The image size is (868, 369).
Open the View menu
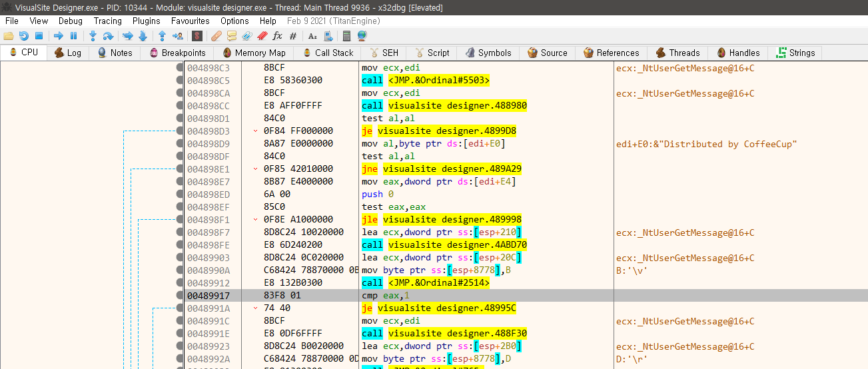pos(39,21)
